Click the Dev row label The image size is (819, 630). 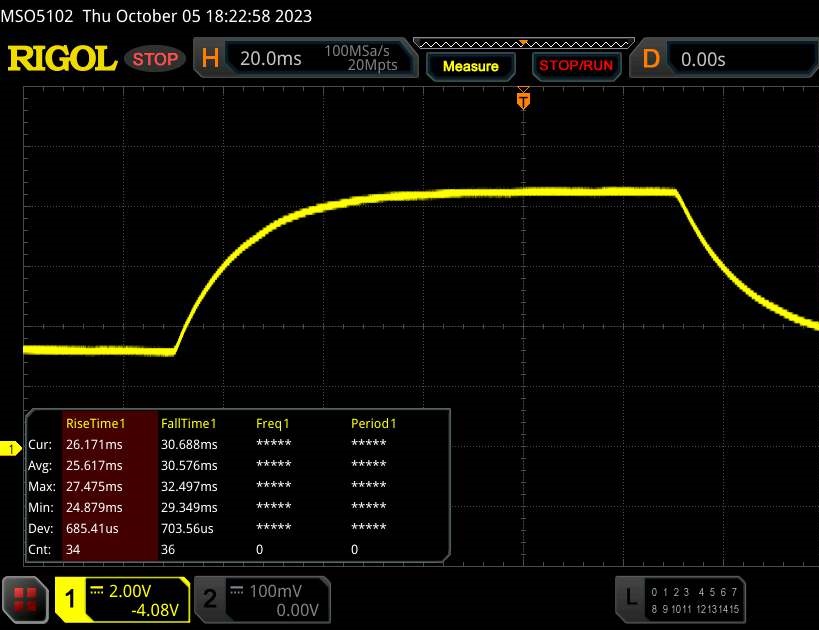41,528
